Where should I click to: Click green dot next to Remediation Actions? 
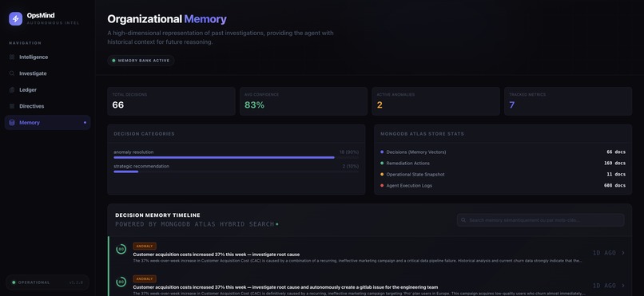[x=382, y=164]
